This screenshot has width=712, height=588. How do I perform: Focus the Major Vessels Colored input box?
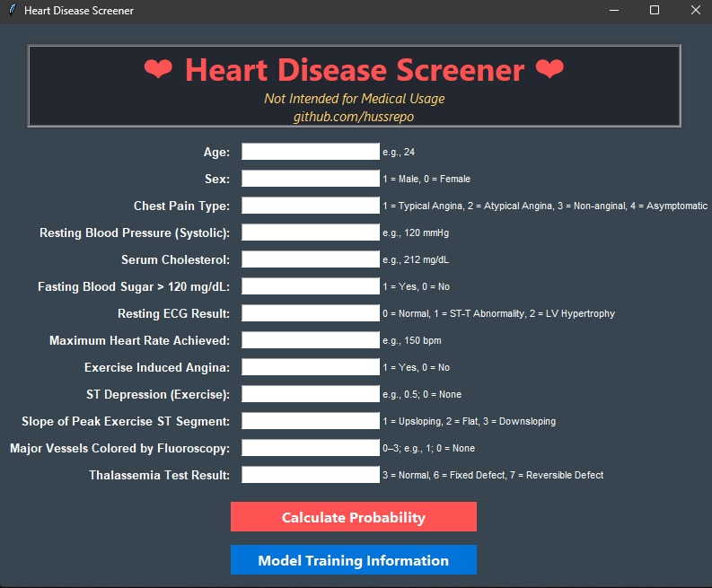(x=311, y=448)
